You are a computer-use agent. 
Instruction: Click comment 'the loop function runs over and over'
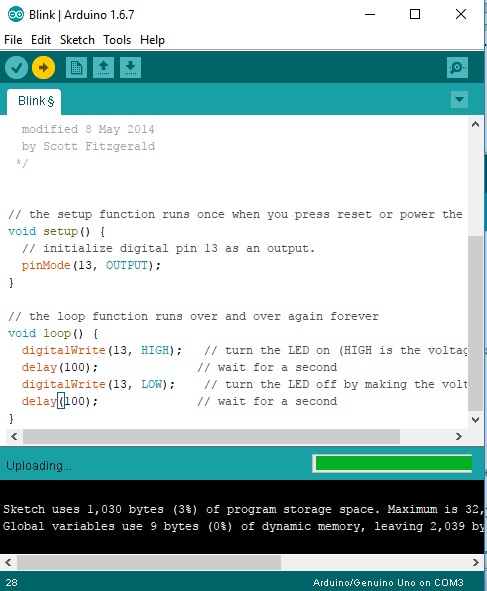click(x=193, y=316)
